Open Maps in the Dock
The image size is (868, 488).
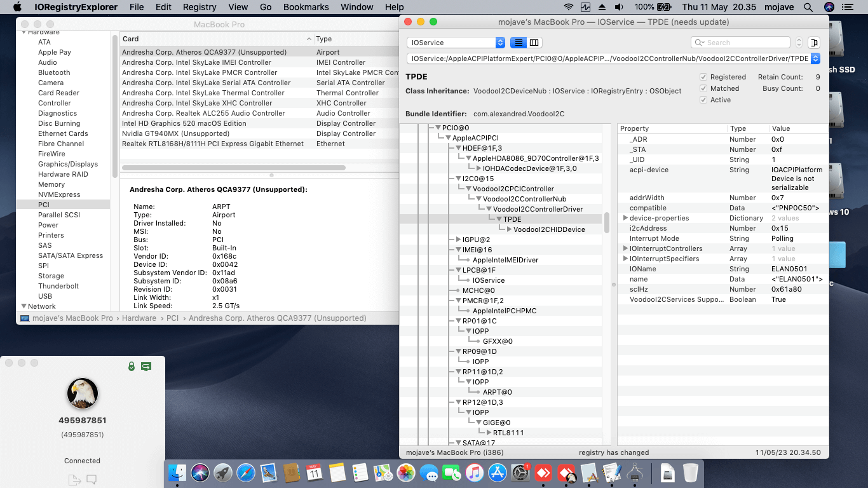pos(383,473)
